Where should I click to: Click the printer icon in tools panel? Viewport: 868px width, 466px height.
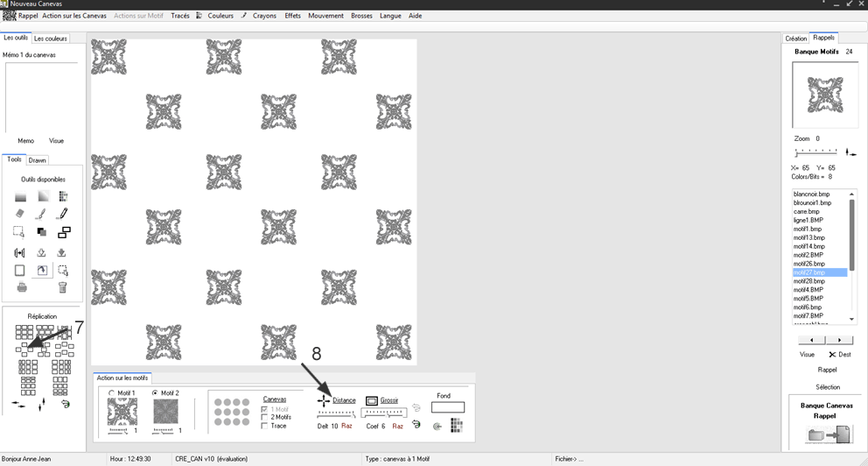click(20, 287)
